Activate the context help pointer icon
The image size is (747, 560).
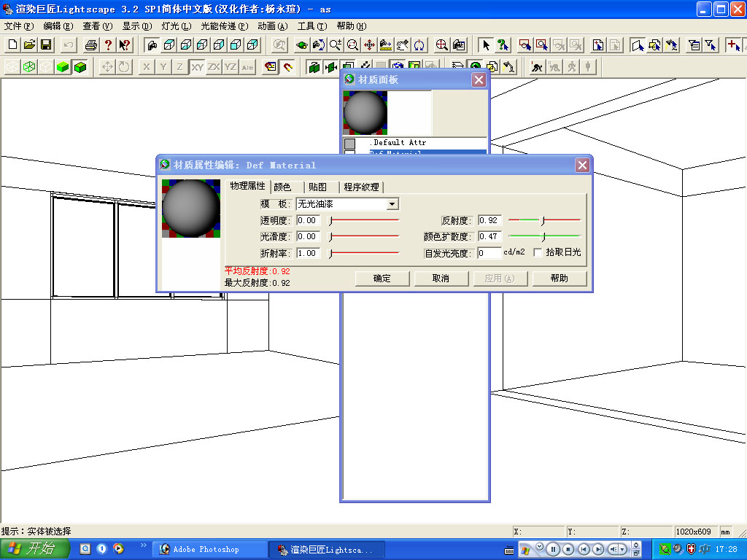(x=125, y=45)
